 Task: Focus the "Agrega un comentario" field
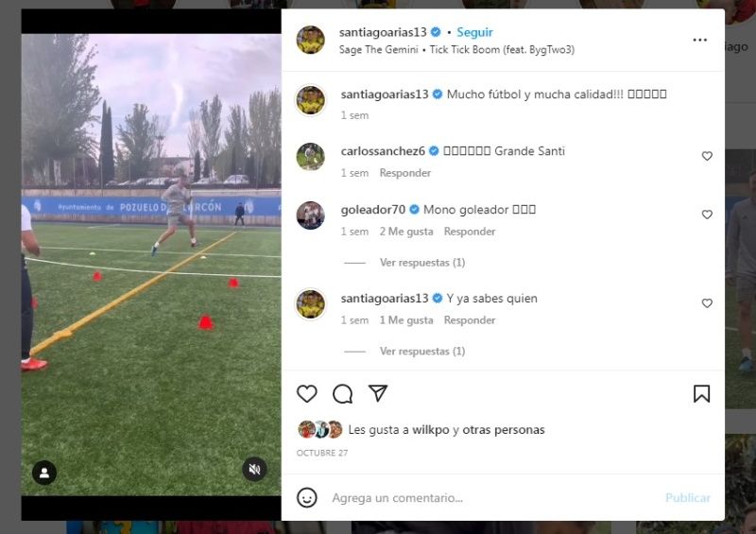(494, 498)
